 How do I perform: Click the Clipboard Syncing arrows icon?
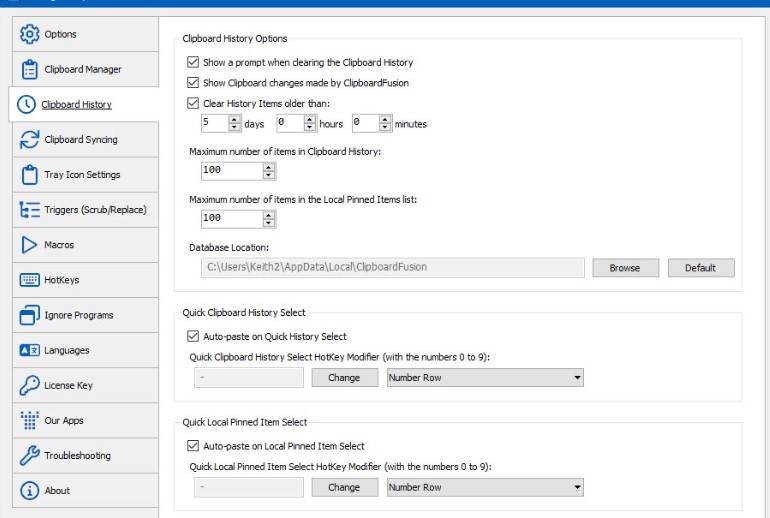pyautogui.click(x=29, y=140)
